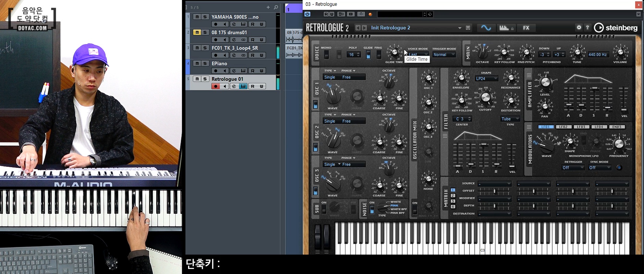
Task: Open the filter shape LP24 dropdown
Action: tap(486, 79)
